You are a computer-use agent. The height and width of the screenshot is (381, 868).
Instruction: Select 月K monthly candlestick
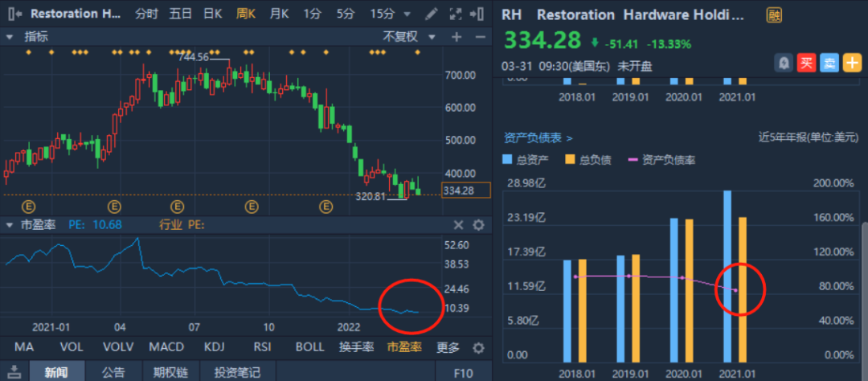[x=279, y=14]
